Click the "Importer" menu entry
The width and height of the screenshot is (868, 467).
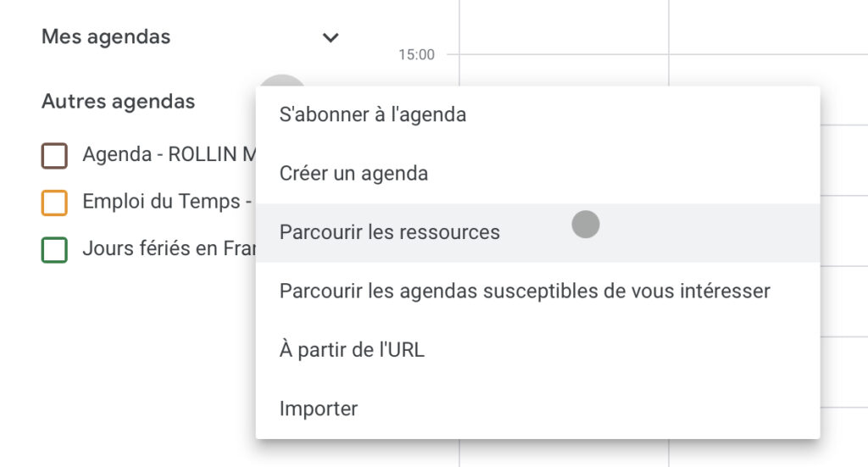point(319,409)
